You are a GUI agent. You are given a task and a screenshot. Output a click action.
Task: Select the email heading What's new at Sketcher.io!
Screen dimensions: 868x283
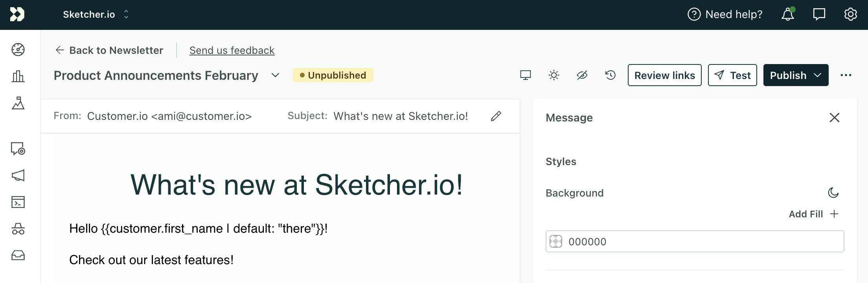click(x=297, y=185)
